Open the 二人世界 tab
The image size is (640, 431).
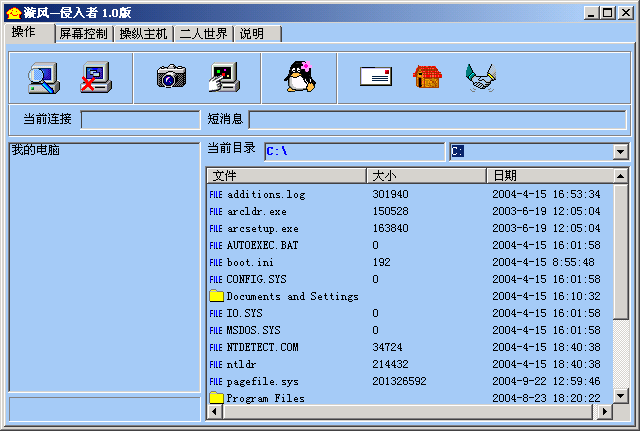203,33
